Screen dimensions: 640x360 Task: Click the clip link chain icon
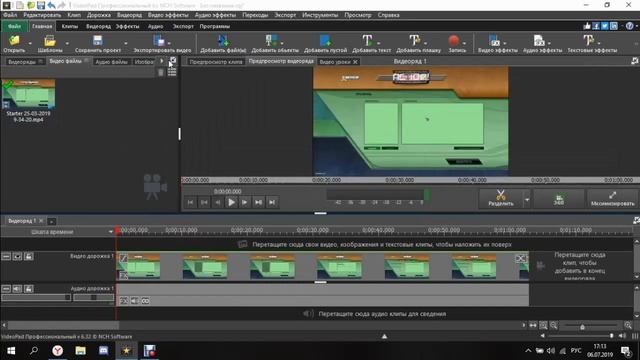pos(145,301)
